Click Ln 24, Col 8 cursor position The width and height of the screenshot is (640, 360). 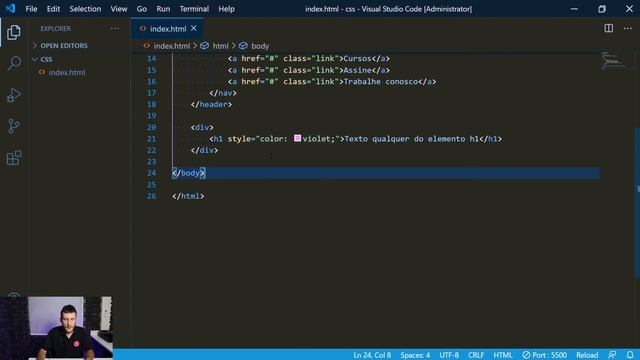tap(372, 355)
